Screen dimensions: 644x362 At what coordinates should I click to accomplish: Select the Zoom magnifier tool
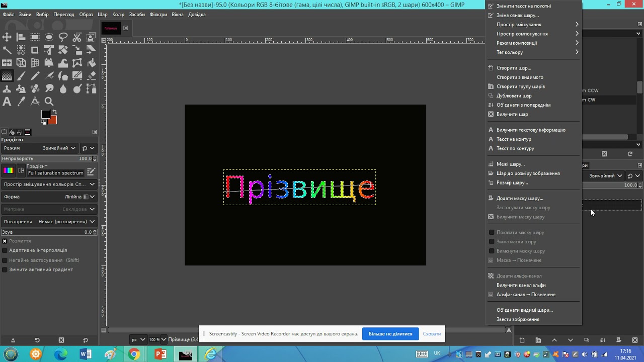click(x=49, y=102)
